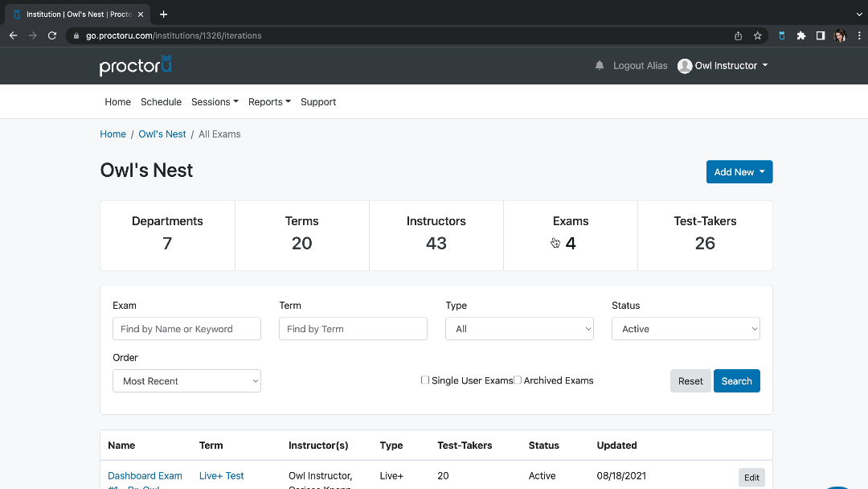Open the Dashboard Exam link

pyautogui.click(x=145, y=475)
